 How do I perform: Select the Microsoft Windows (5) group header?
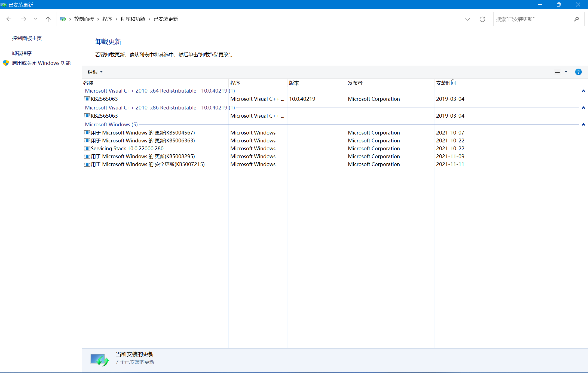[111, 125]
